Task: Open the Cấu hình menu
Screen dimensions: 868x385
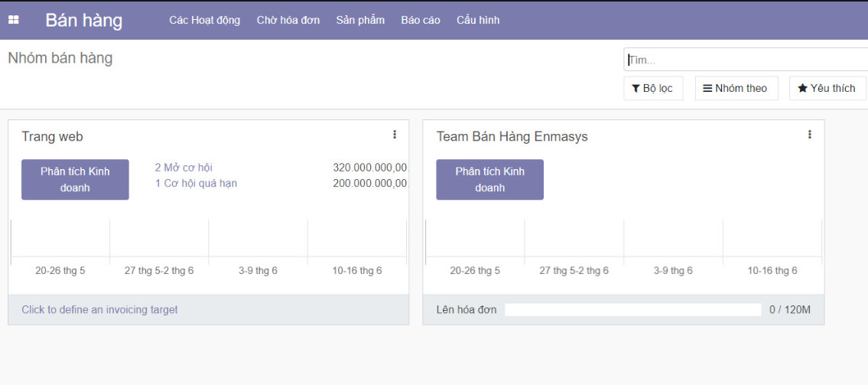Action: point(478,20)
